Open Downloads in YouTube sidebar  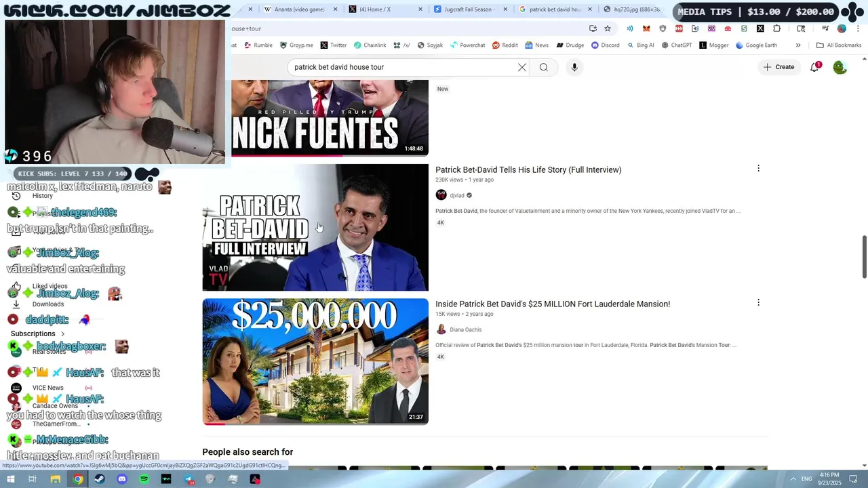point(47,304)
